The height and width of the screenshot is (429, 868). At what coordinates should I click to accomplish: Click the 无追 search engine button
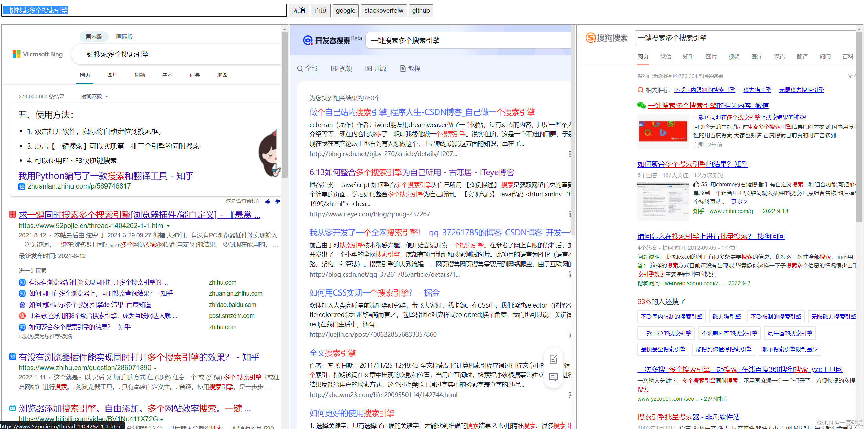(x=299, y=11)
